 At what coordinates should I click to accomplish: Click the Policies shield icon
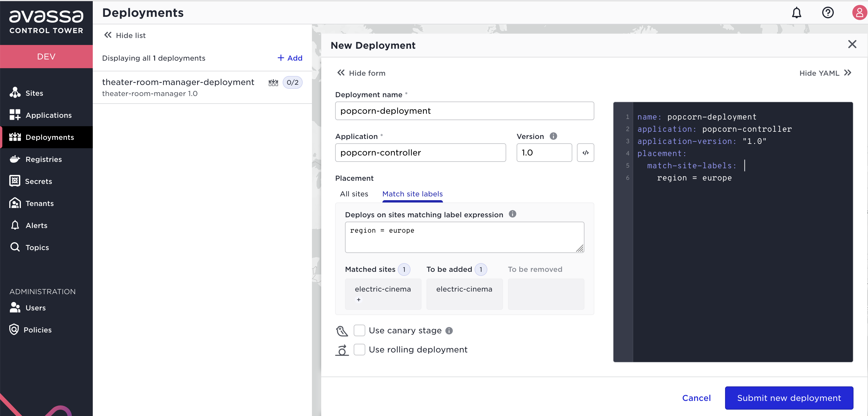point(14,329)
